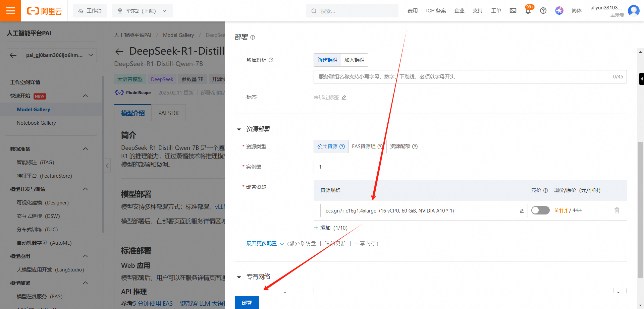This screenshot has width=644, height=309.
Task: Open the ICP 备案 top menu
Action: 436,11
